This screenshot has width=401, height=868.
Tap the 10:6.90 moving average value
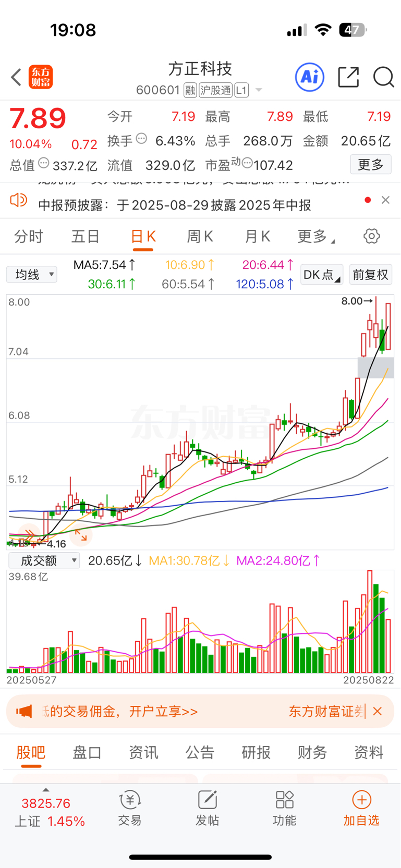pyautogui.click(x=190, y=265)
